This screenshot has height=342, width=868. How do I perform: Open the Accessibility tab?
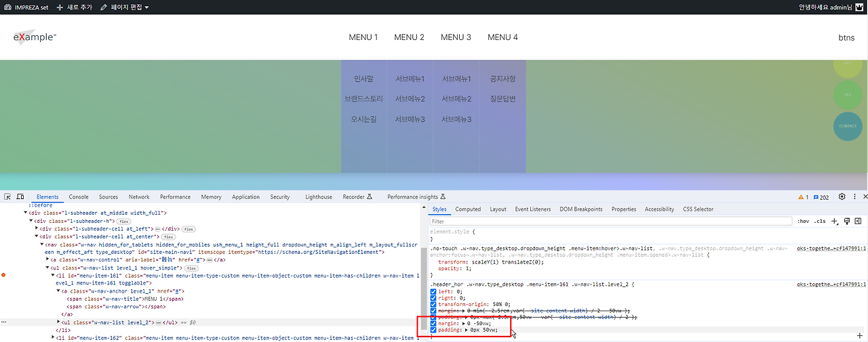[x=660, y=209]
